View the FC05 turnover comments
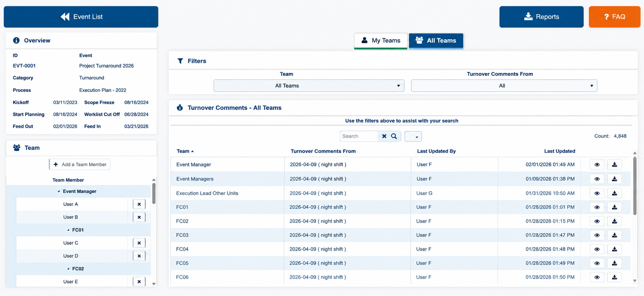 597,263
